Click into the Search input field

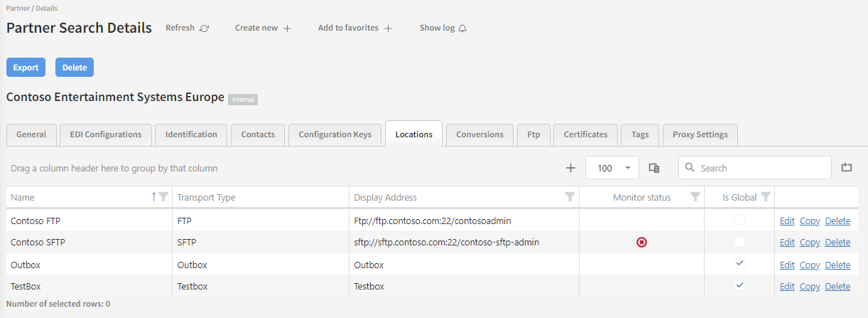tap(760, 168)
